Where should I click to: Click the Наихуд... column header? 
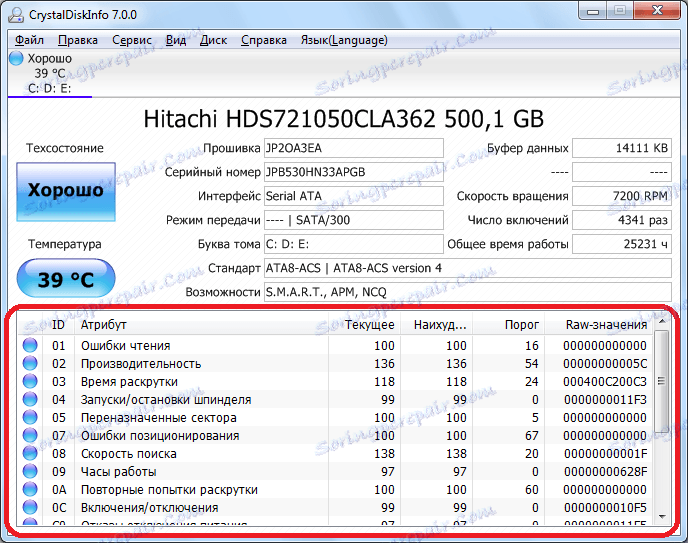[x=437, y=325]
